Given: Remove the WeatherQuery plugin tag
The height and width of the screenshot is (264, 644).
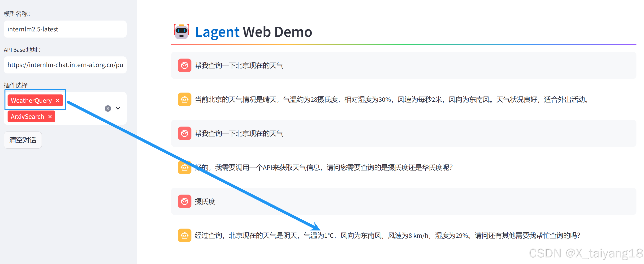Looking at the screenshot, I should pos(58,100).
